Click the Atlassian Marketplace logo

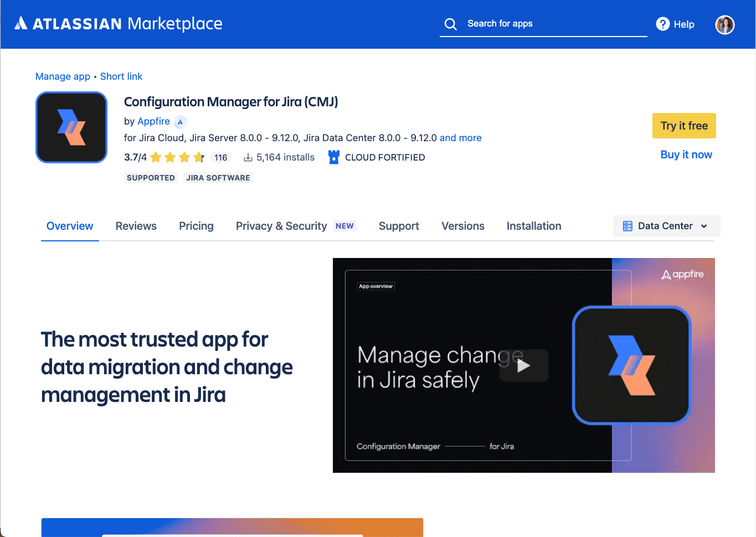point(118,24)
